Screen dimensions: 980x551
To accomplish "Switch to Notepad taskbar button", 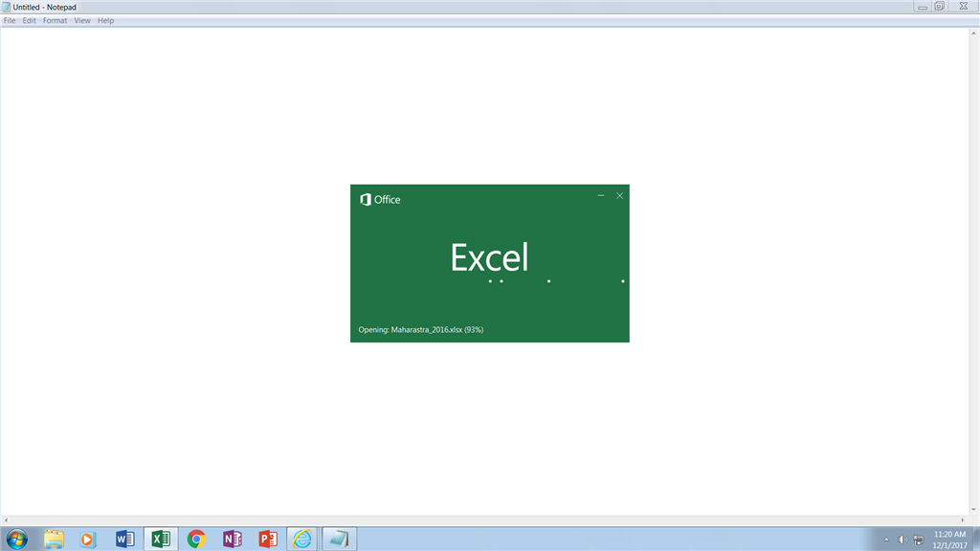I will click(x=339, y=539).
